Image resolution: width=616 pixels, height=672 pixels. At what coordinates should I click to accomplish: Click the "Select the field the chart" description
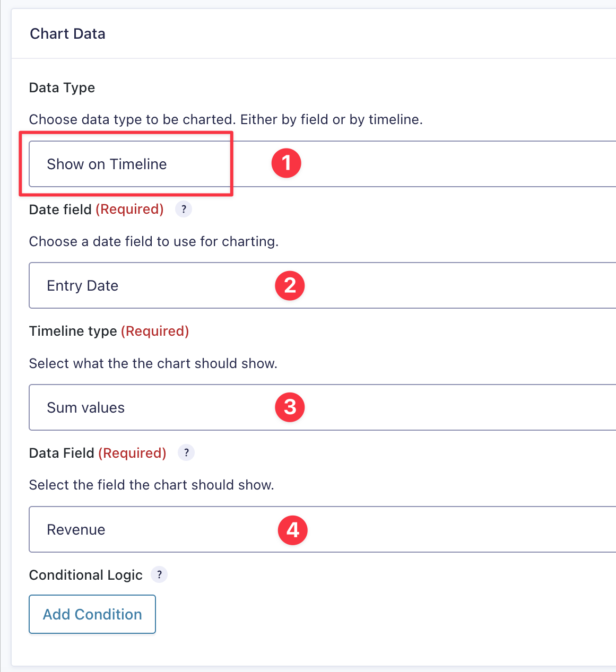click(152, 485)
